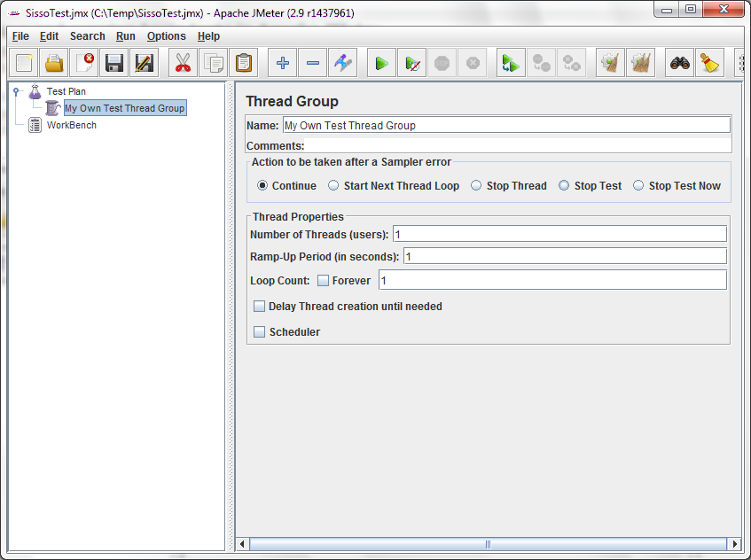Click the Shutdown X icon
This screenshot has height=560, width=751.
473,63
